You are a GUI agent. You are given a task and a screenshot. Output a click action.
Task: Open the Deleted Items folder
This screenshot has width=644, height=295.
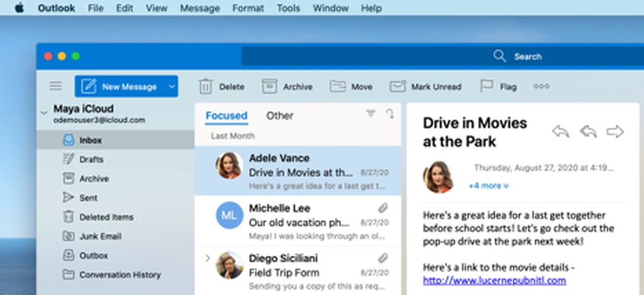[116, 217]
